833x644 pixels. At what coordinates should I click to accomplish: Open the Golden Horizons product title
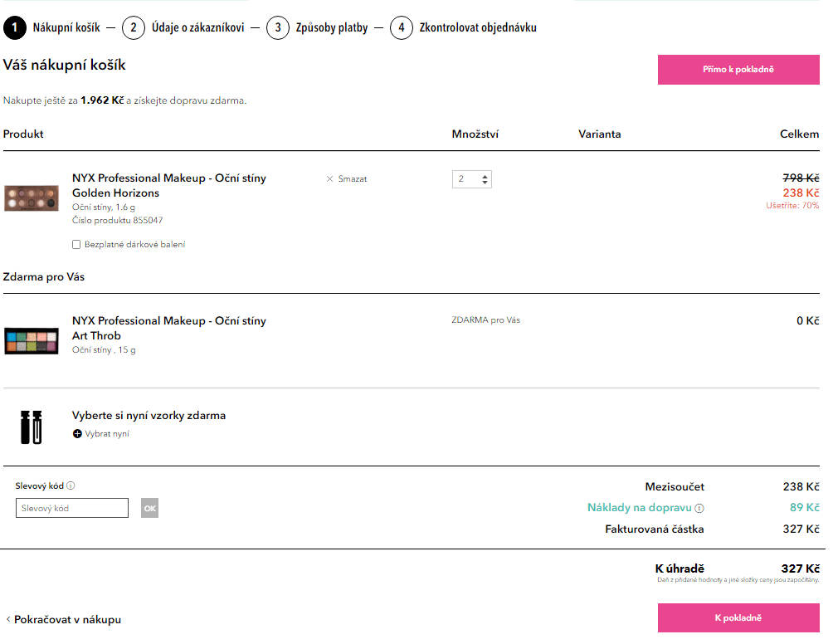click(169, 185)
